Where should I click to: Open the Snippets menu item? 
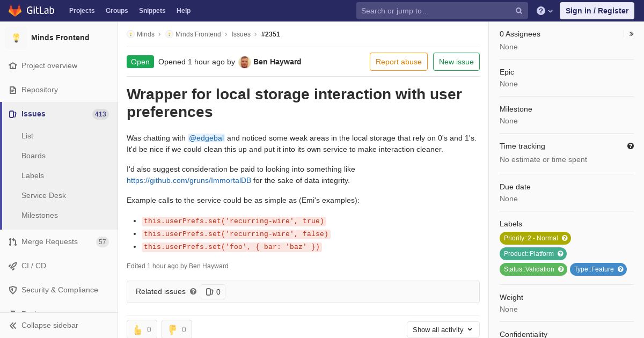(x=152, y=11)
